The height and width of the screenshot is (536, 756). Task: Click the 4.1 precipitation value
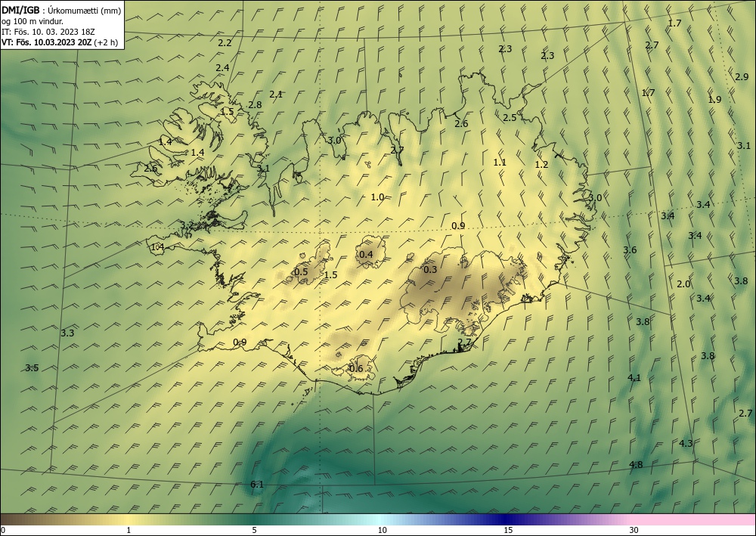click(634, 377)
